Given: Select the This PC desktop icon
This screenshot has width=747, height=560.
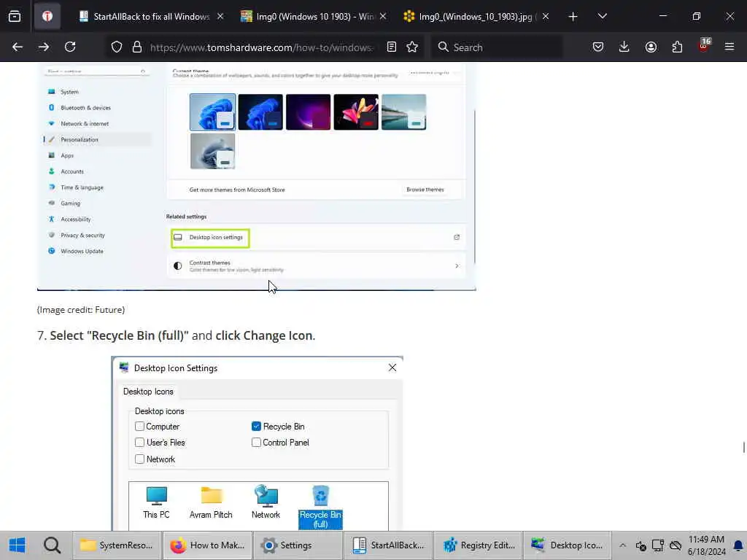Looking at the screenshot, I should [x=156, y=502].
